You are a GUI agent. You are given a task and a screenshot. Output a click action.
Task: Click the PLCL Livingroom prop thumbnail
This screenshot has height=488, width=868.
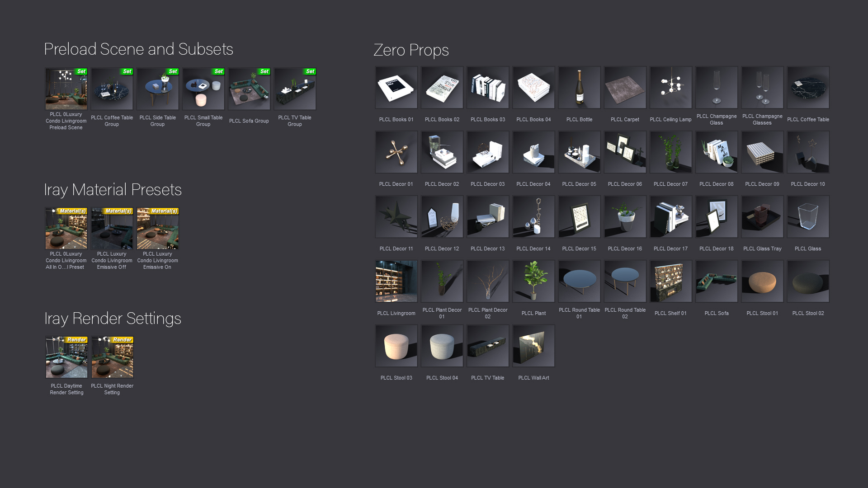[x=396, y=282]
